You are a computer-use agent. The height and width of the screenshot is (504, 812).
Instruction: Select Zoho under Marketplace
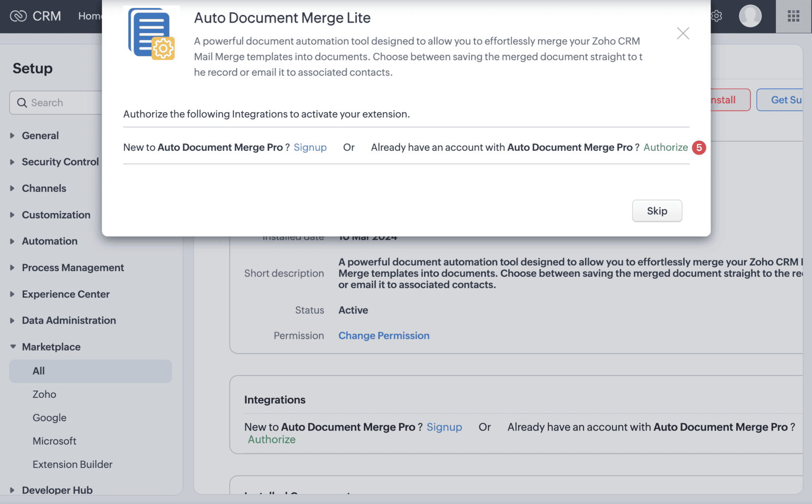(44, 394)
